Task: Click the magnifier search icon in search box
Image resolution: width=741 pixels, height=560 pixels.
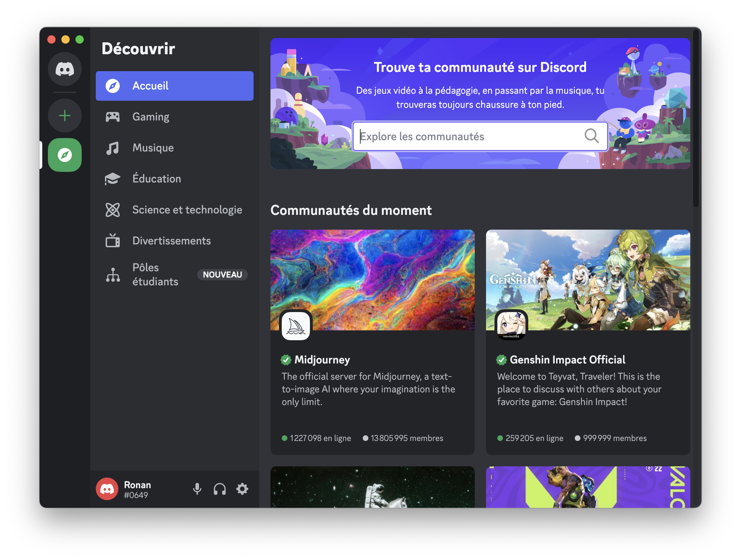Action: pos(592,136)
